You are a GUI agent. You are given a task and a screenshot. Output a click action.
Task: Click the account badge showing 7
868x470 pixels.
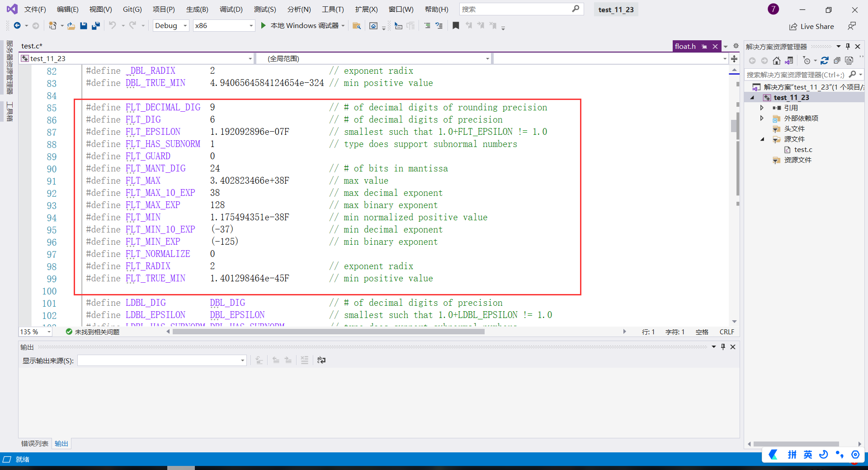[x=773, y=9]
